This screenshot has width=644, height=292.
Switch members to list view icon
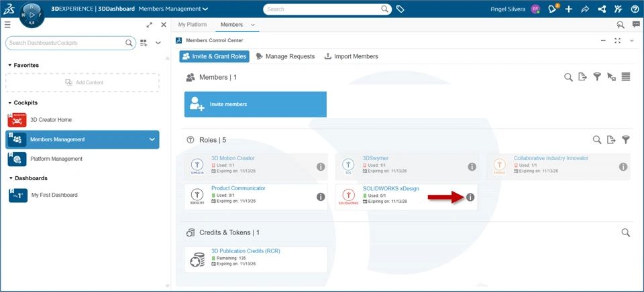(625, 77)
